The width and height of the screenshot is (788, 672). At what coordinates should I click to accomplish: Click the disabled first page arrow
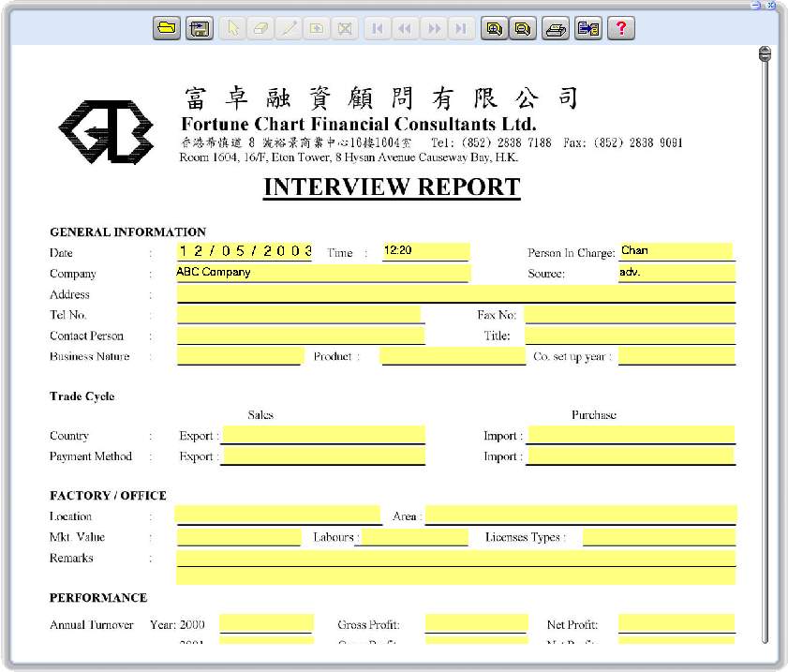point(377,28)
